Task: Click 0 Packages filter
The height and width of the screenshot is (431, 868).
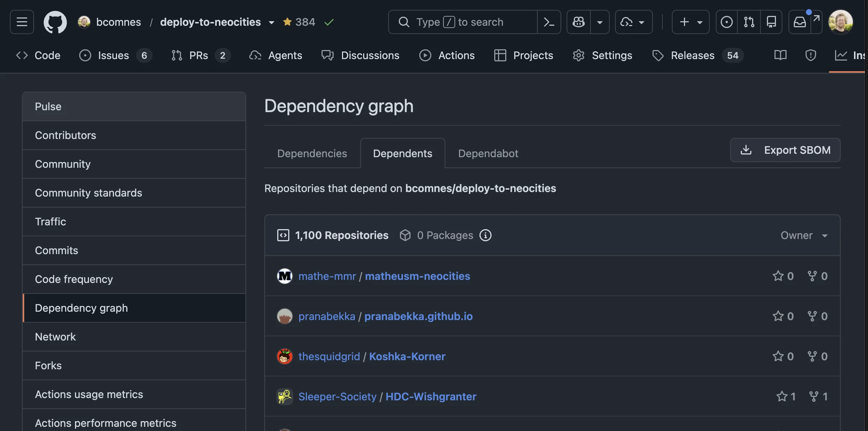Action: click(x=436, y=235)
